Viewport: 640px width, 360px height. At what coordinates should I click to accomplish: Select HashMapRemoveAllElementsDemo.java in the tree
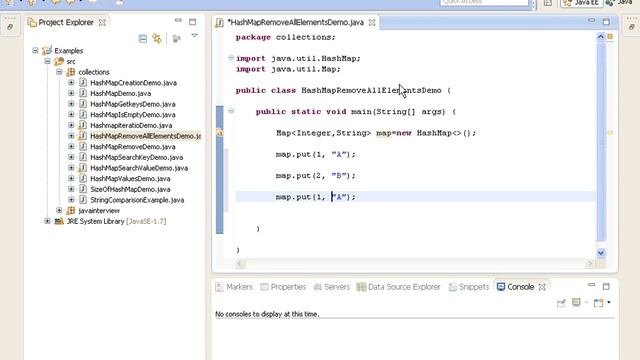click(x=145, y=136)
